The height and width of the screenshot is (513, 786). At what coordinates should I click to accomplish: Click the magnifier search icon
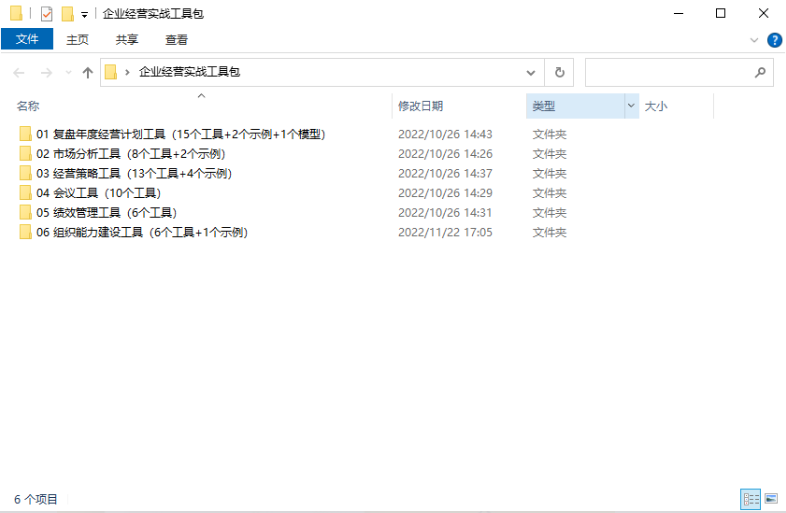pos(760,73)
